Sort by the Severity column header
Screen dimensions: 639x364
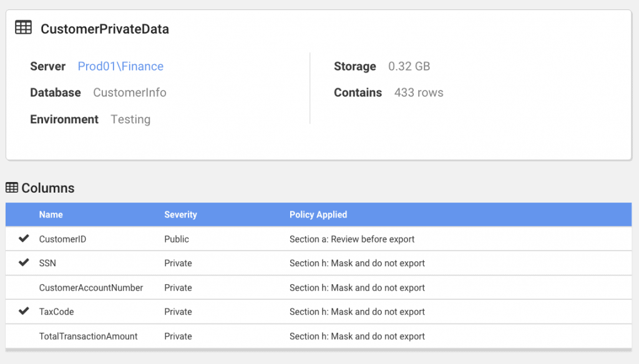[180, 214]
